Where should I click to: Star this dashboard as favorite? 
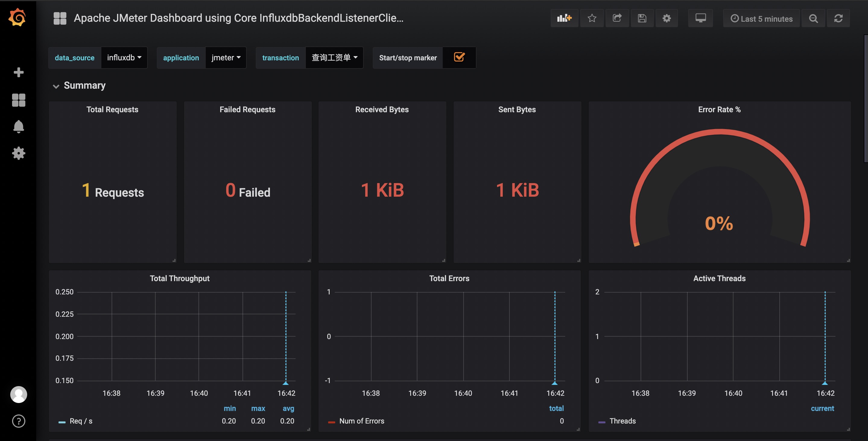pyautogui.click(x=592, y=18)
